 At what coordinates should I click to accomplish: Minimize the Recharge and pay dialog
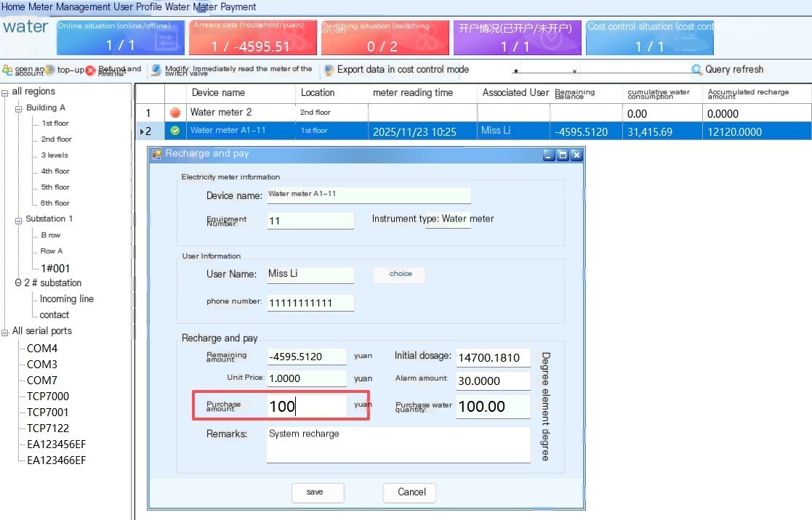tap(549, 155)
